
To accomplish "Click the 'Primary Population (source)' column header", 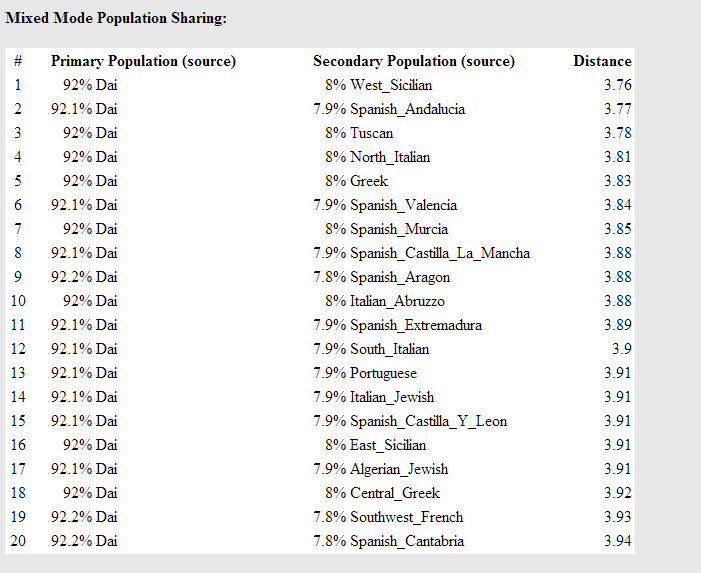I will coord(143,61).
